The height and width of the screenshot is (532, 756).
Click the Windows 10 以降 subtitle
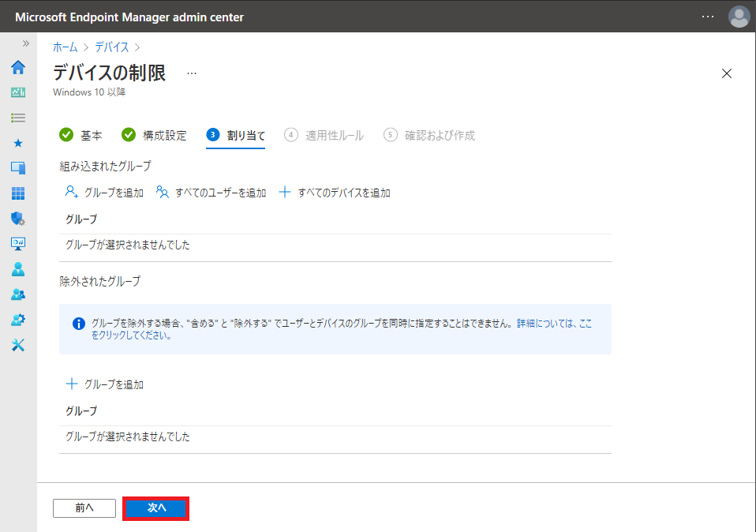[89, 92]
